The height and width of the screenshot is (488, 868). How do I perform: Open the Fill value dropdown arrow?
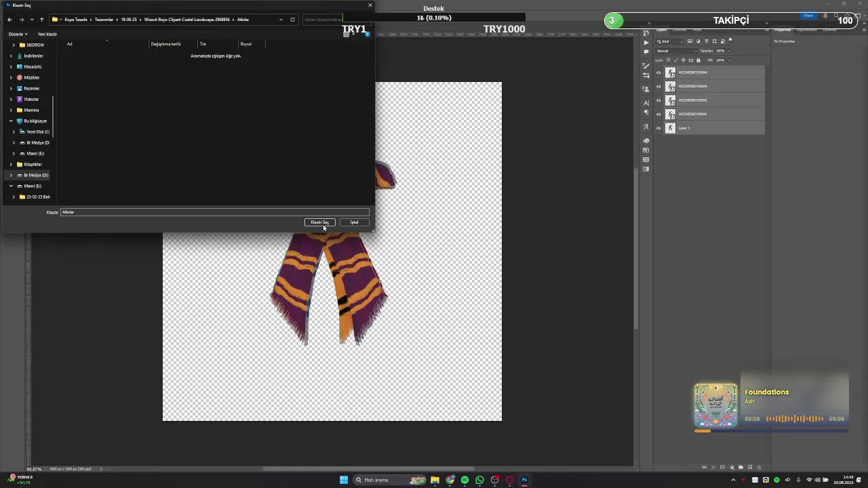point(729,60)
